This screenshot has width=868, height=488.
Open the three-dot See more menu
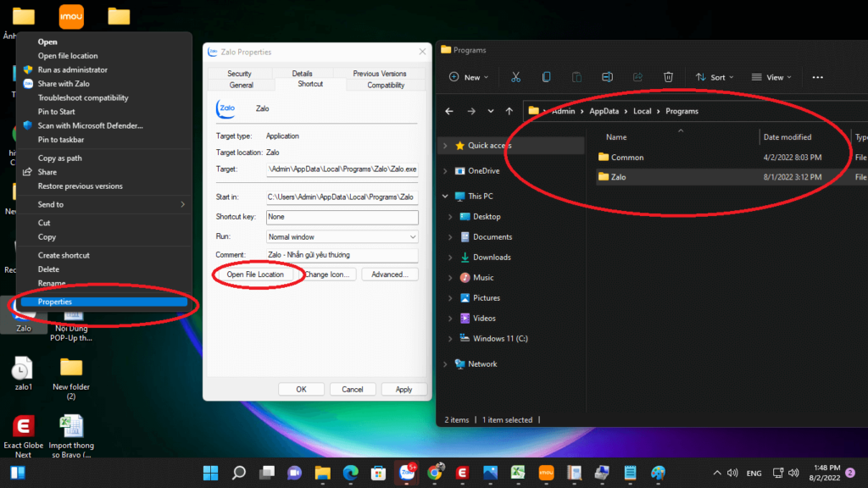[x=817, y=77]
